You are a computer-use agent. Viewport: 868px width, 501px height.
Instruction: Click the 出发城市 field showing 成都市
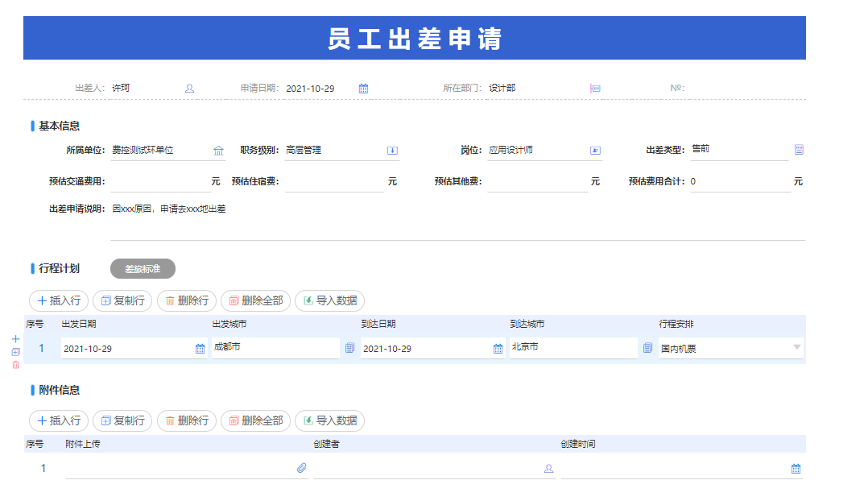tap(275, 348)
